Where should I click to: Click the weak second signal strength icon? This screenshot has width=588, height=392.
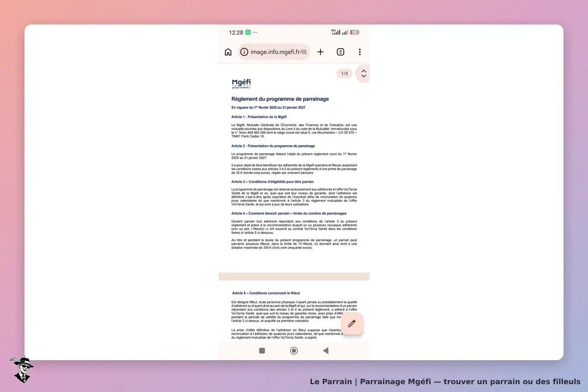point(345,32)
